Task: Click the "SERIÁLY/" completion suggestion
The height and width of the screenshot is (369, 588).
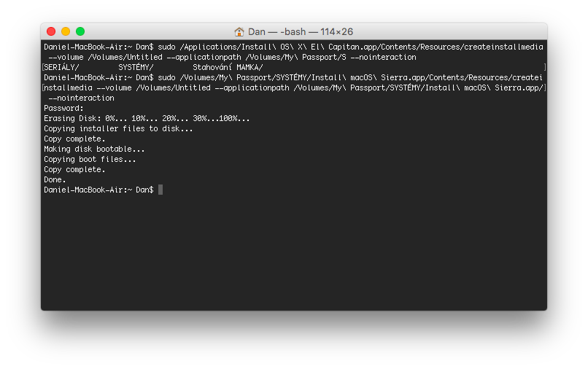Action: coord(62,67)
